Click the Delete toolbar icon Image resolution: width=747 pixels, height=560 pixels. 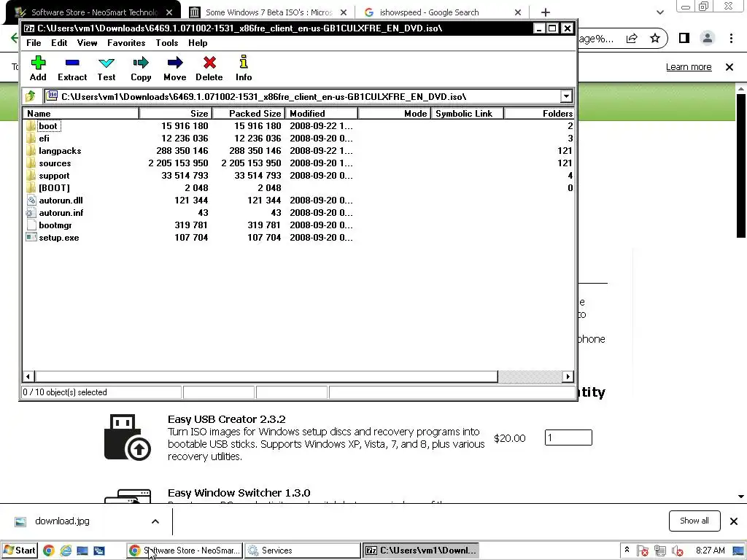(x=209, y=63)
